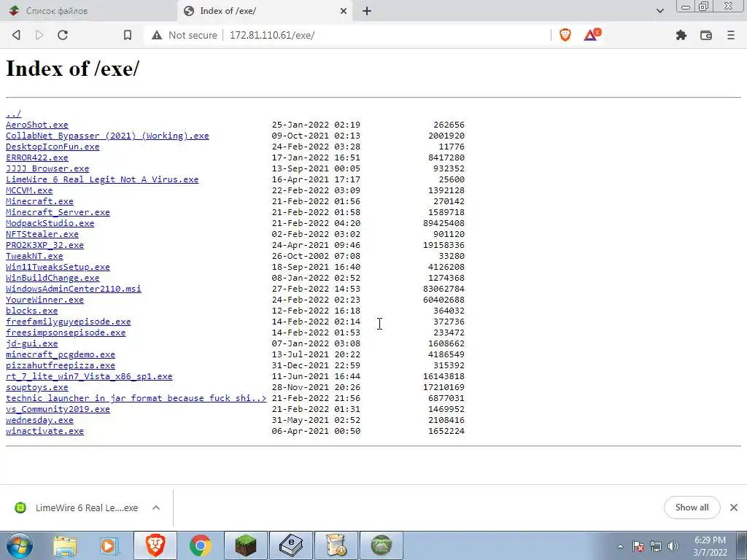This screenshot has height=560, width=747.
Task: Click the WinBuildChange.exe link
Action: pyautogui.click(x=53, y=278)
